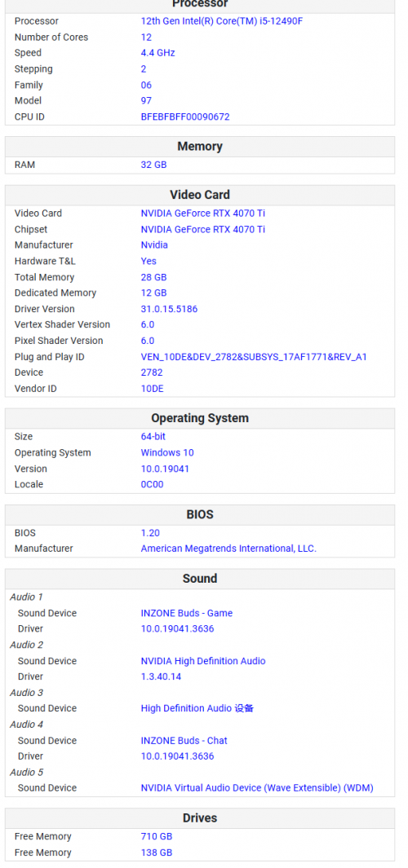
Task: Click the driver value 1.3.40.14
Action: point(161,676)
